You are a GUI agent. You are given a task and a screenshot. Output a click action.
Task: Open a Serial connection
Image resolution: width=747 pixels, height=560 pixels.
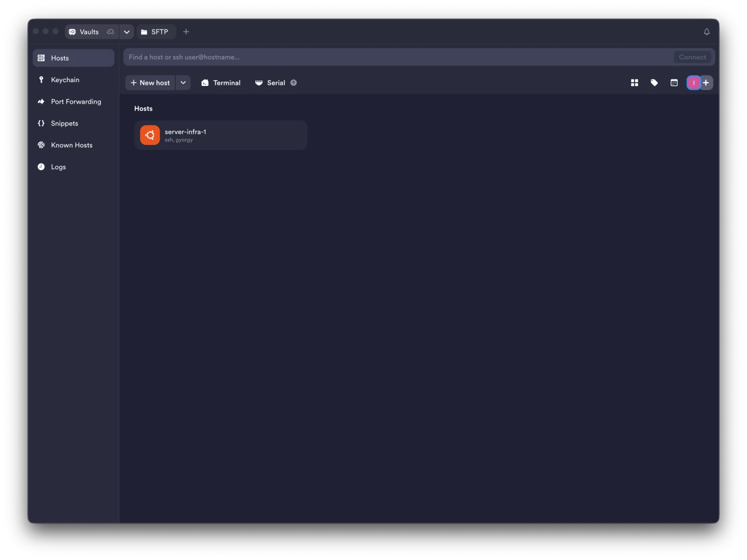click(x=270, y=83)
